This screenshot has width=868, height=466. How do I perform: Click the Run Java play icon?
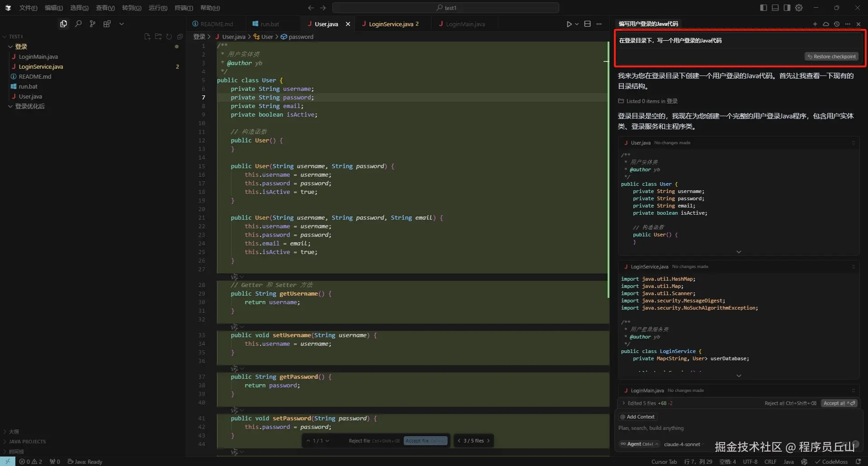click(x=569, y=24)
